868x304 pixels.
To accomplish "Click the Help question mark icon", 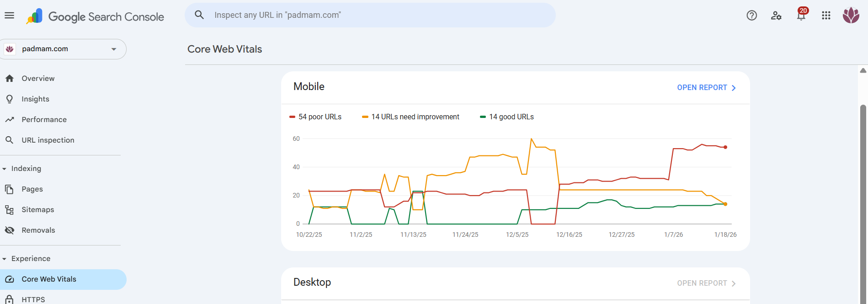I will [x=751, y=16].
